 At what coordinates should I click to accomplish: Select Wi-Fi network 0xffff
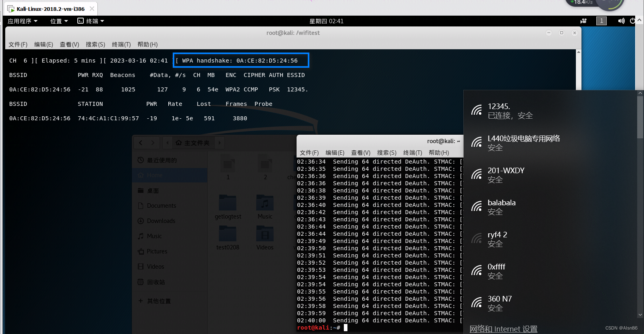(550, 271)
